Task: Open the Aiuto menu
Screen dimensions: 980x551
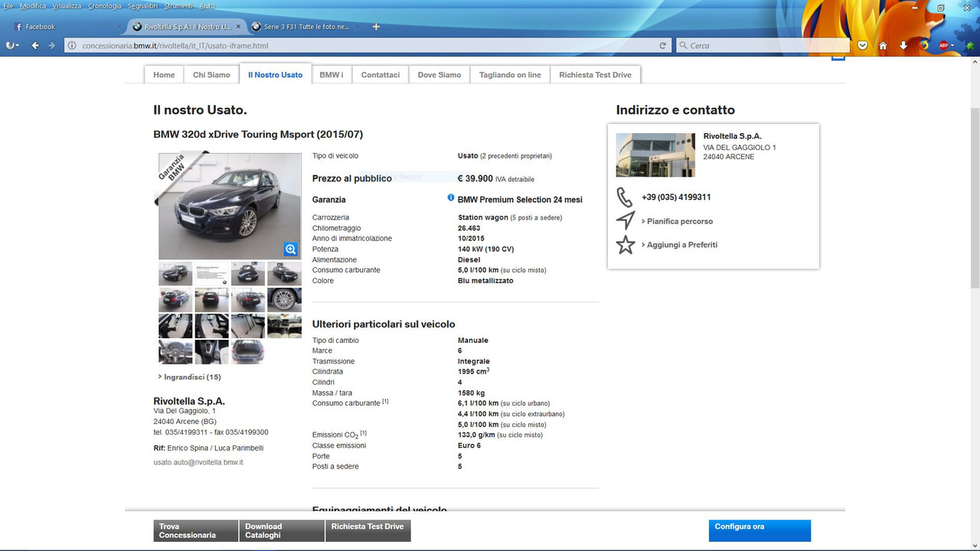Action: 207,5
